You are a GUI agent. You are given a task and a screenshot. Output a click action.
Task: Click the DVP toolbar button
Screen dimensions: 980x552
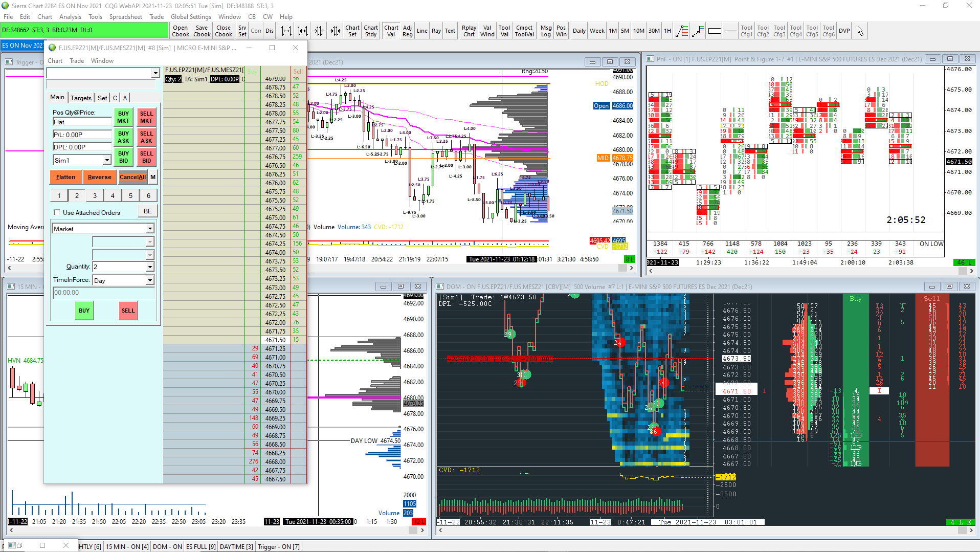(844, 31)
